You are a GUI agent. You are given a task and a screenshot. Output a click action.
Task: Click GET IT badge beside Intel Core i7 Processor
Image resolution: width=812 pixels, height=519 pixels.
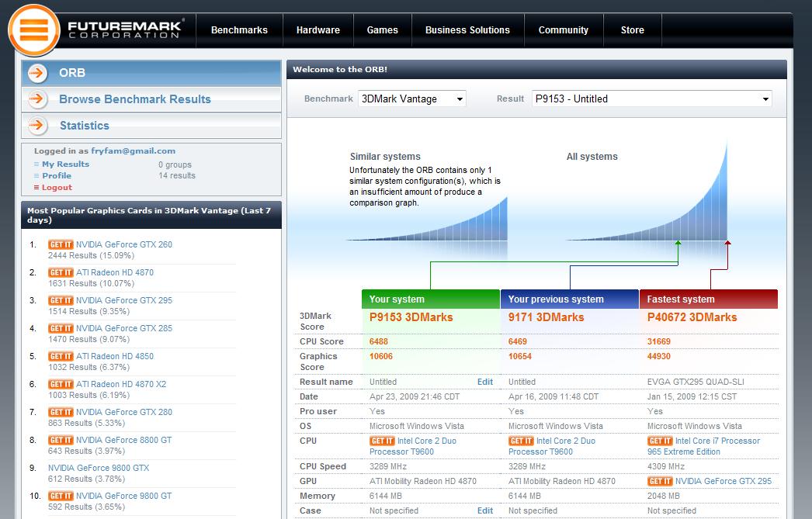coord(660,441)
